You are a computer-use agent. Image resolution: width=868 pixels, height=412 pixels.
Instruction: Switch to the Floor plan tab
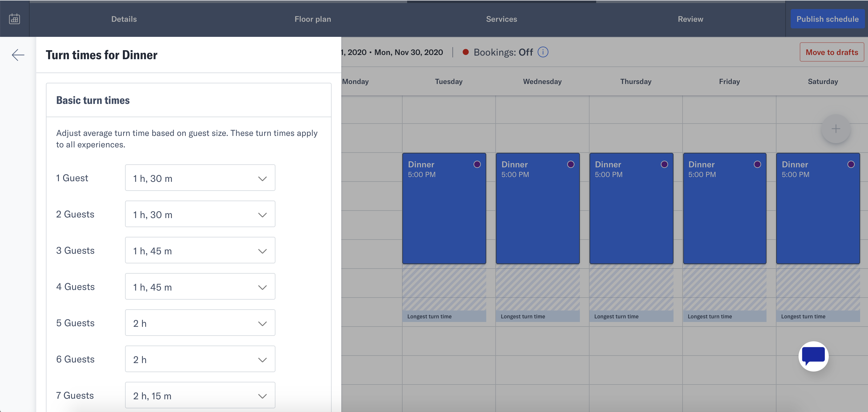coord(313,19)
